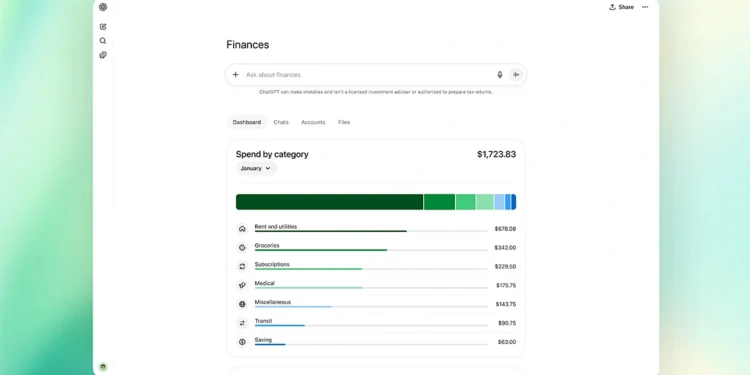Click the $90.75 transit amount
The image size is (750, 375).
pos(507,323)
